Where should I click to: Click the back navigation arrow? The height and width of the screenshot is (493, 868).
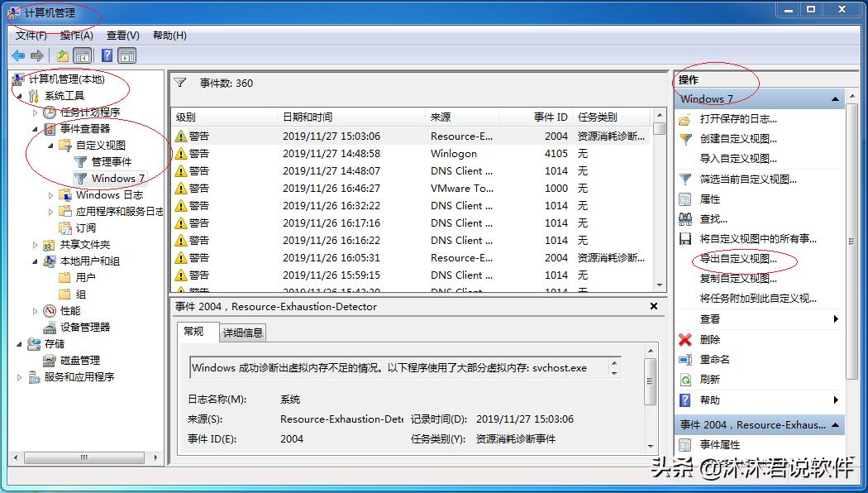coord(17,55)
